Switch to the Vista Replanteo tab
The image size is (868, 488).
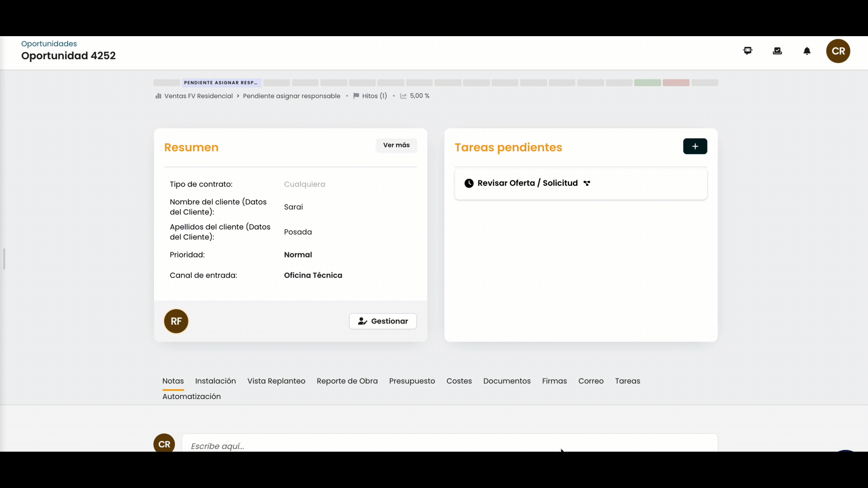[276, 381]
